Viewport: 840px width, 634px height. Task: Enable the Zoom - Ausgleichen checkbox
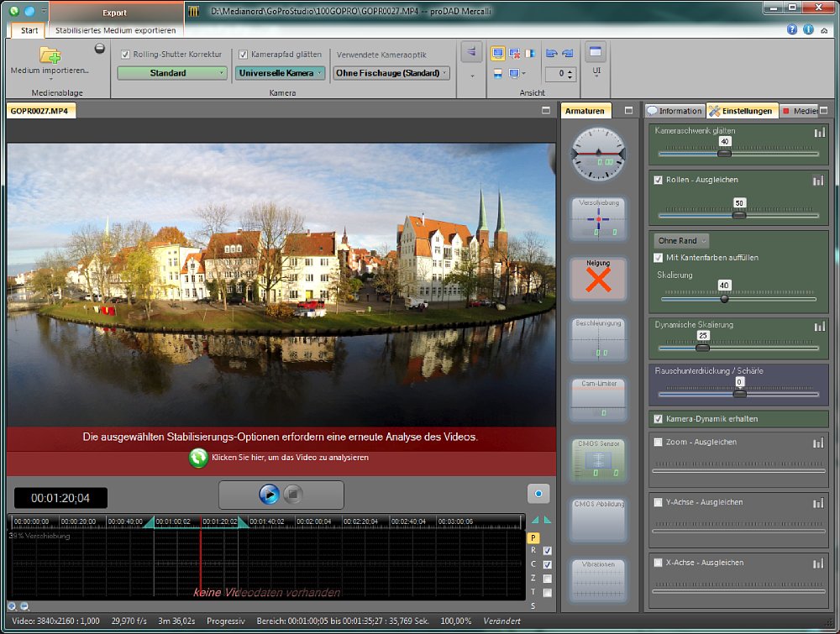click(x=659, y=442)
